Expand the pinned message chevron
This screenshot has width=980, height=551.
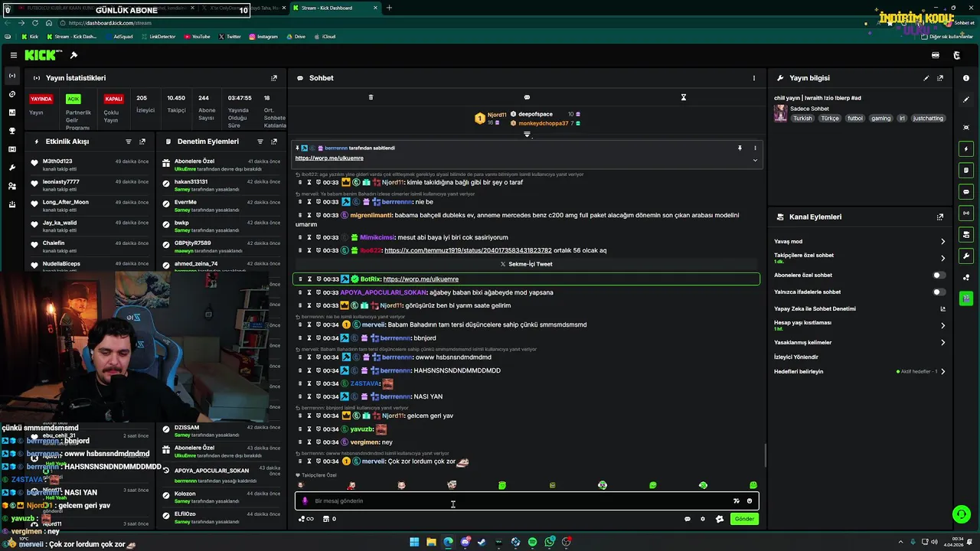click(x=755, y=160)
